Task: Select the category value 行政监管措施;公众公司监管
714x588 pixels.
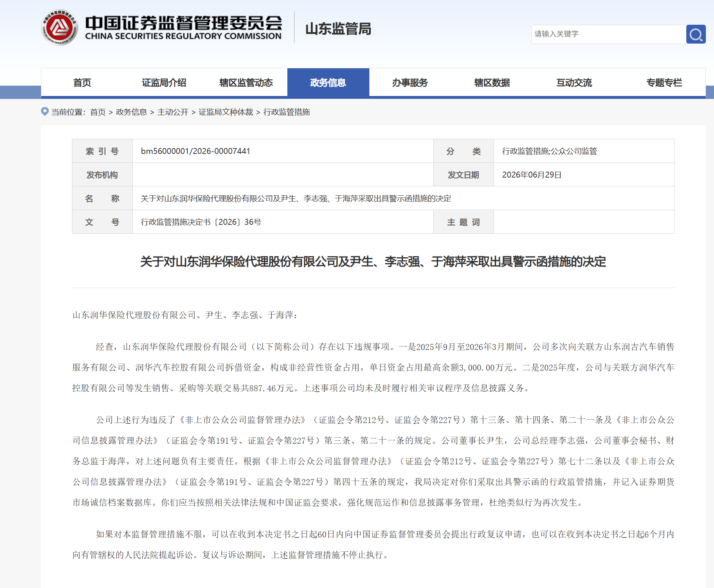Action: [550, 151]
